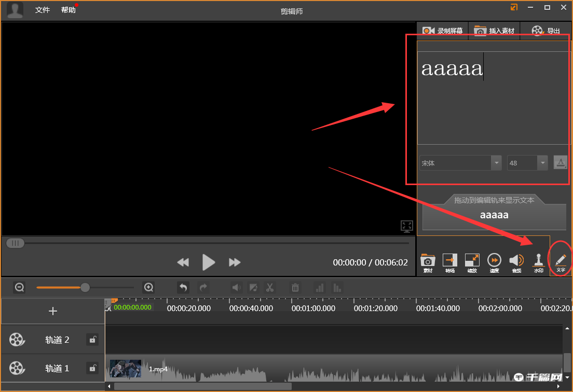The width and height of the screenshot is (573, 392).
Task: Open the 帮助 menu
Action: [68, 10]
